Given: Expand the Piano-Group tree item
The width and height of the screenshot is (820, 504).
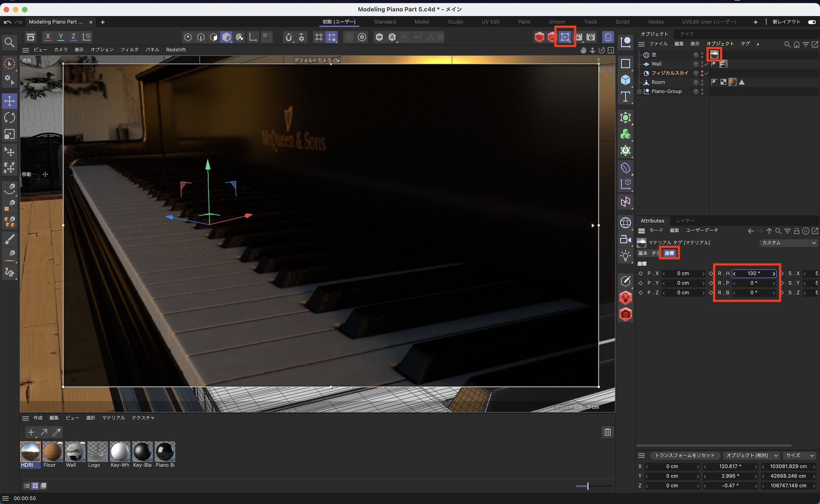Looking at the screenshot, I should tap(639, 91).
